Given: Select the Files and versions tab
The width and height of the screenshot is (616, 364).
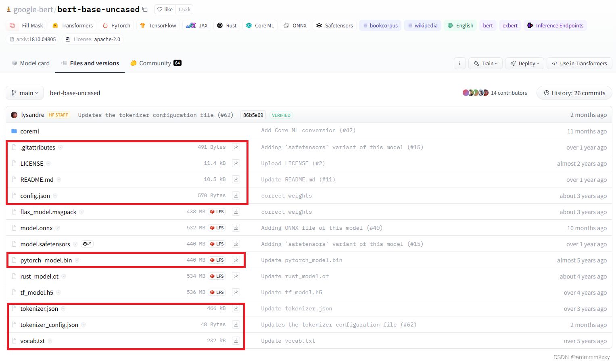Looking at the screenshot, I should [x=90, y=63].
